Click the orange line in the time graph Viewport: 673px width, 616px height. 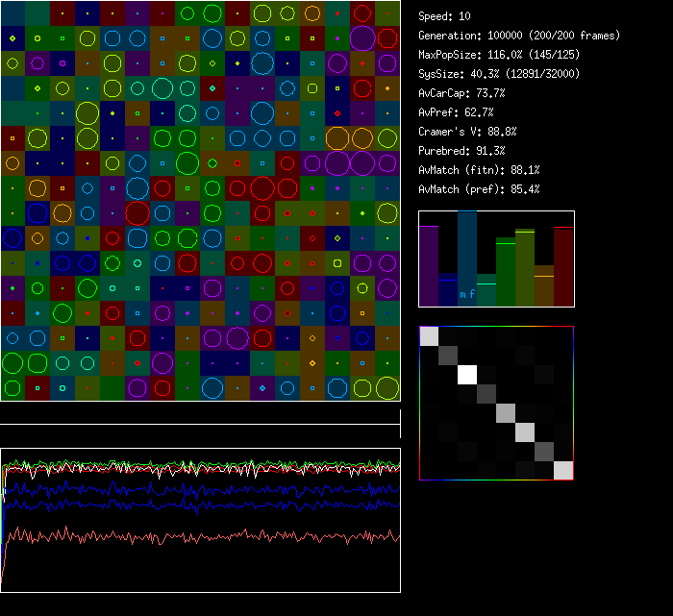[192, 535]
